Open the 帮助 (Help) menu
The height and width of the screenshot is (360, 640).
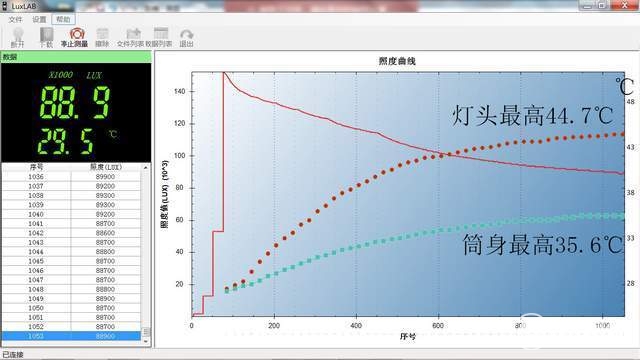point(63,19)
